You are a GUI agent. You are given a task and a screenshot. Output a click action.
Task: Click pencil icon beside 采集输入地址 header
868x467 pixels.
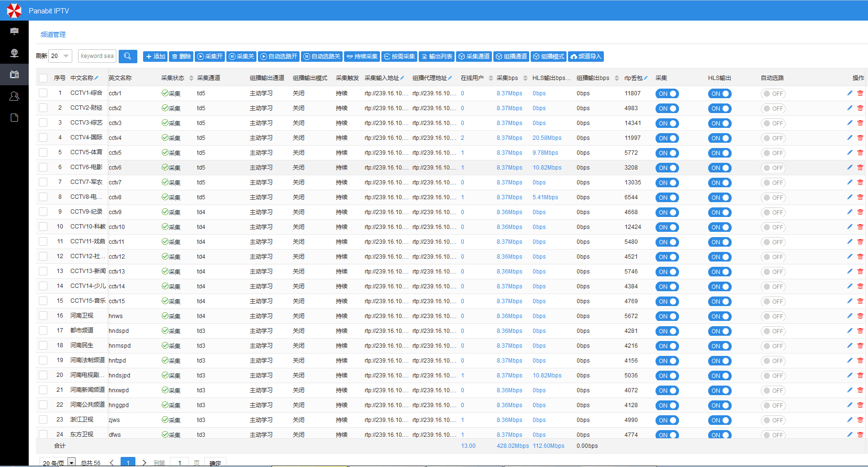tap(402, 78)
